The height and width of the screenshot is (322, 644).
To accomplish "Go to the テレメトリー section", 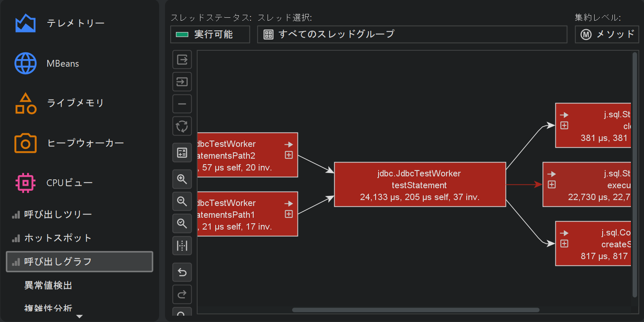I will click(x=76, y=23).
